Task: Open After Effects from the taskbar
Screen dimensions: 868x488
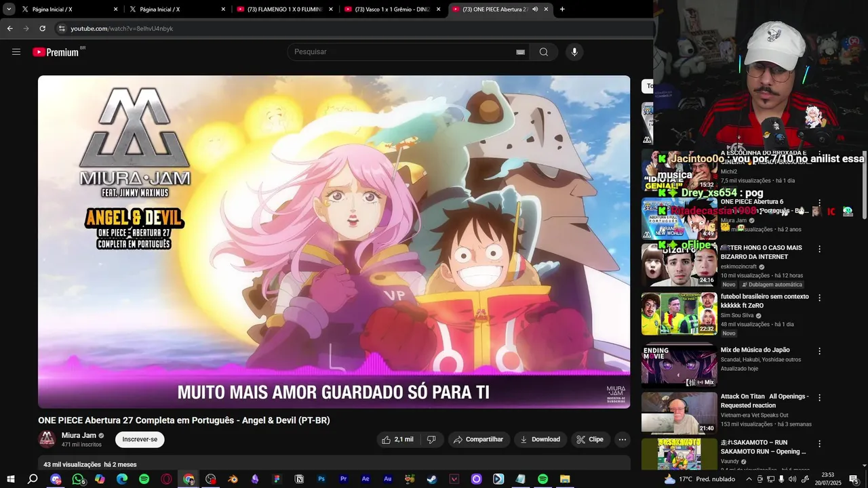Action: click(366, 479)
